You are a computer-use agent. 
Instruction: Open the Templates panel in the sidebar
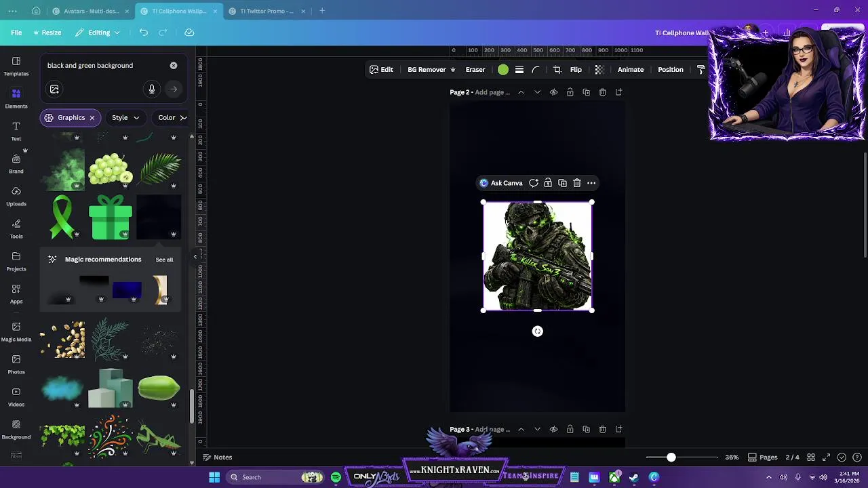(x=16, y=66)
